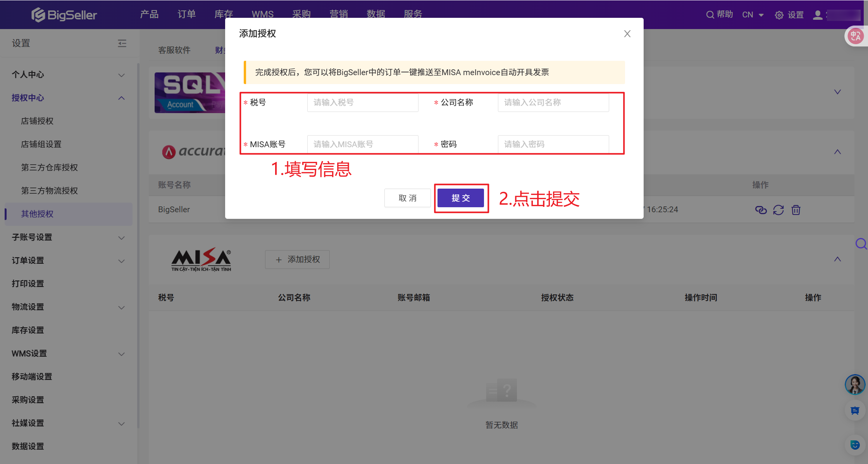Open 数据设置 in sidebar
Viewport: 868px width, 464px height.
28,447
